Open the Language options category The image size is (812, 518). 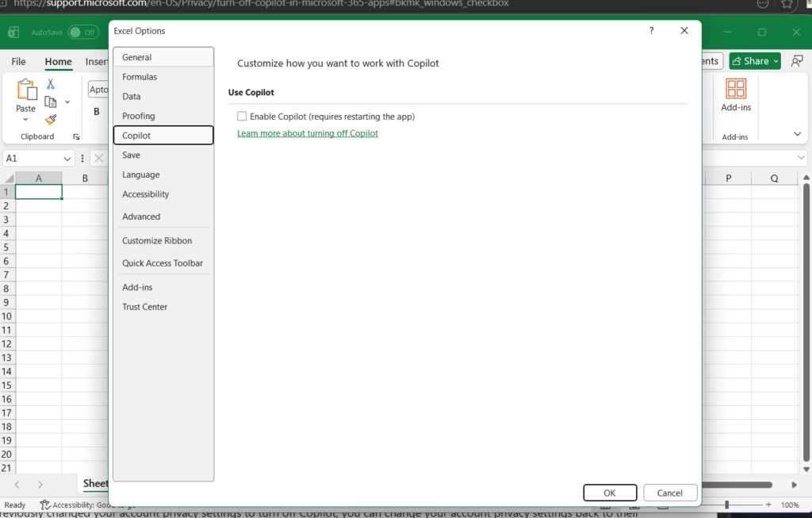click(x=163, y=175)
